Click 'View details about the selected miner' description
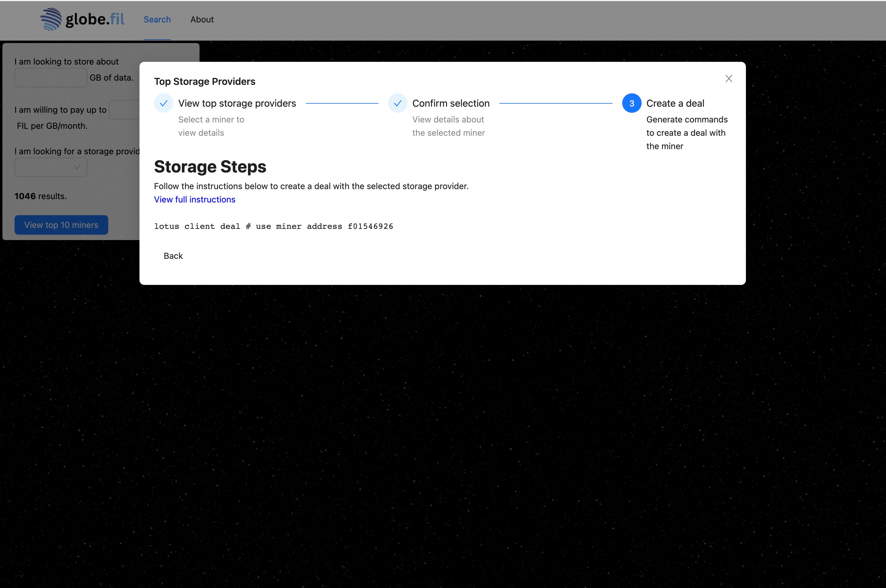The image size is (886, 588). (449, 126)
